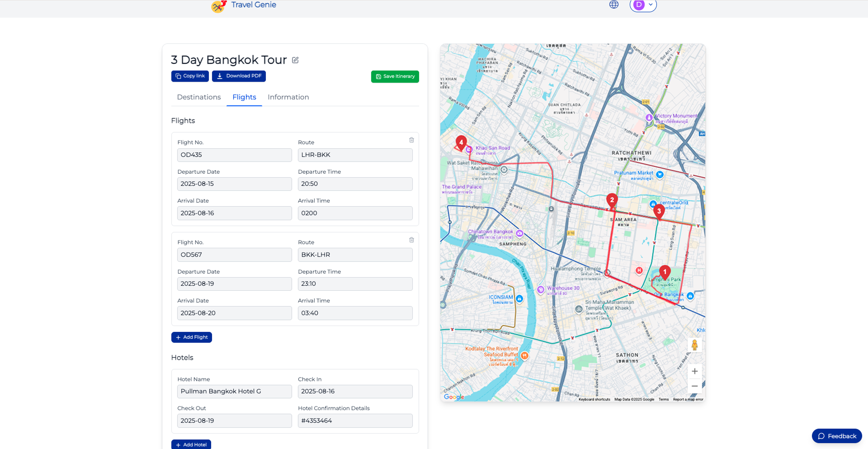Select map marker number 4
This screenshot has width=868, height=449.
click(461, 143)
